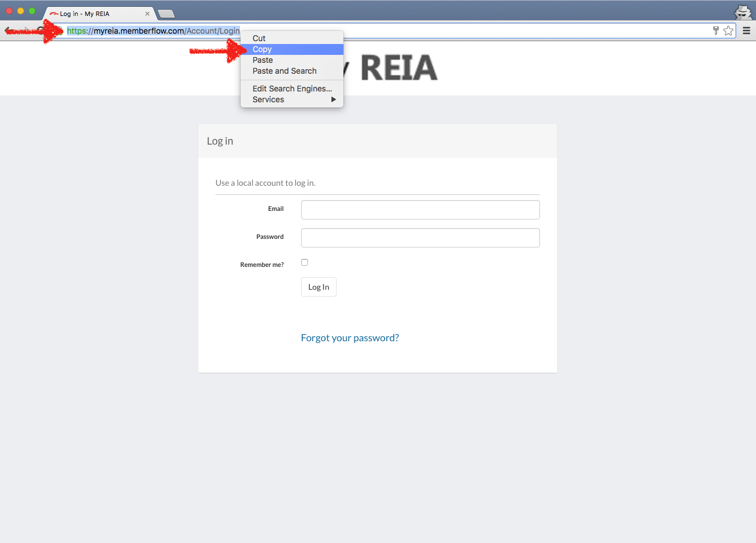Image resolution: width=756 pixels, height=543 pixels.
Task: Open the Chrome hamburger menu
Action: coord(746,31)
